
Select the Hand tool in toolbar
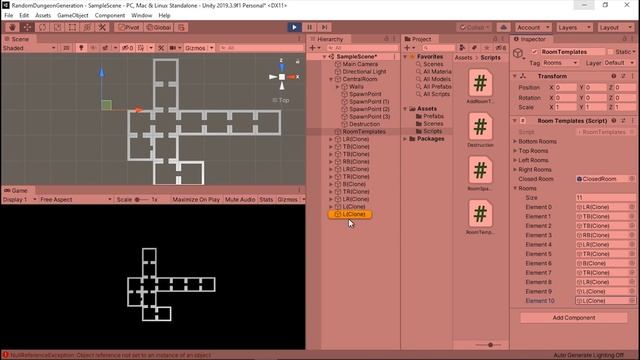[12, 27]
